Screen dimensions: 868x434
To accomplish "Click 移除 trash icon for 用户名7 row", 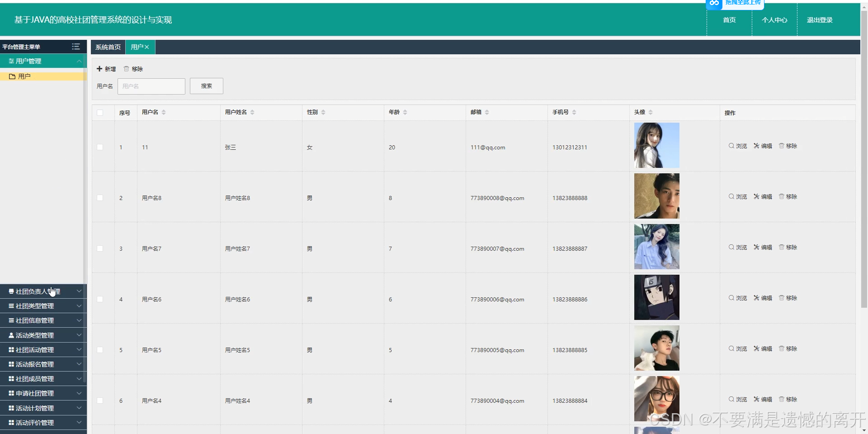I will click(781, 247).
